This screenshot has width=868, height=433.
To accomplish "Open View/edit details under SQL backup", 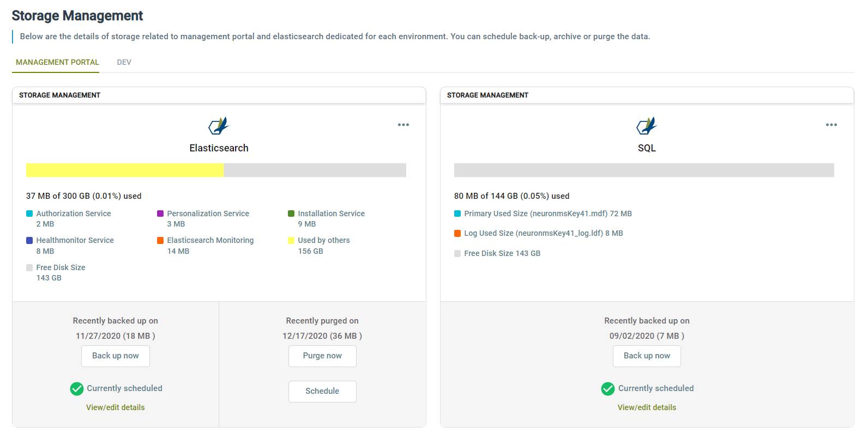I will (647, 407).
